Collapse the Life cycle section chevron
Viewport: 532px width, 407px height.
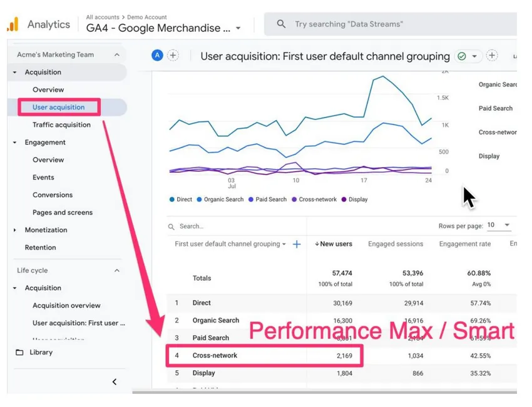116,271
